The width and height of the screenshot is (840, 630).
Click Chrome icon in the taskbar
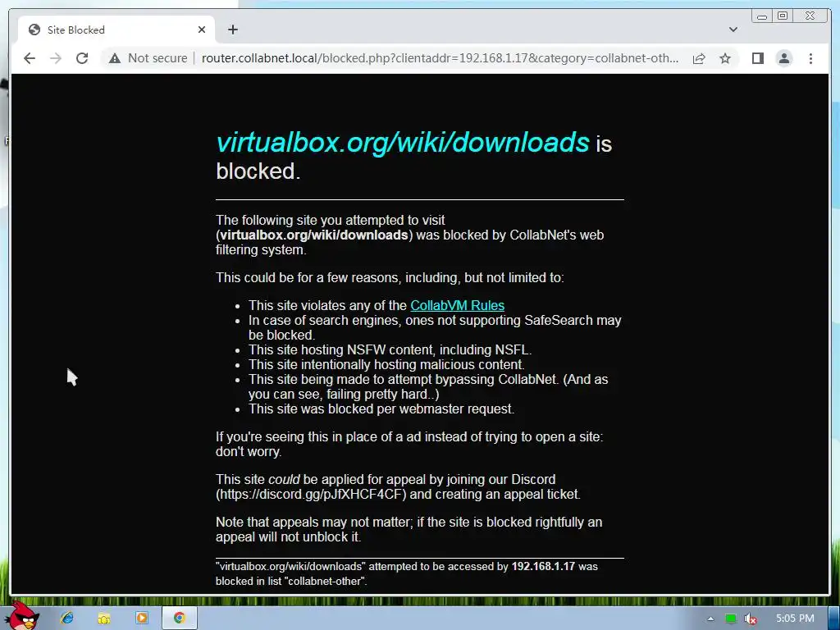(x=180, y=618)
